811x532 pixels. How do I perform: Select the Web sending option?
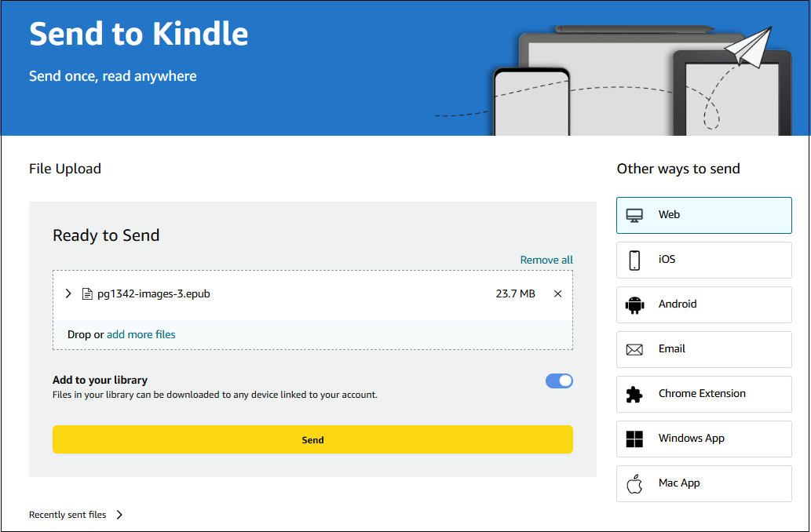pos(704,215)
